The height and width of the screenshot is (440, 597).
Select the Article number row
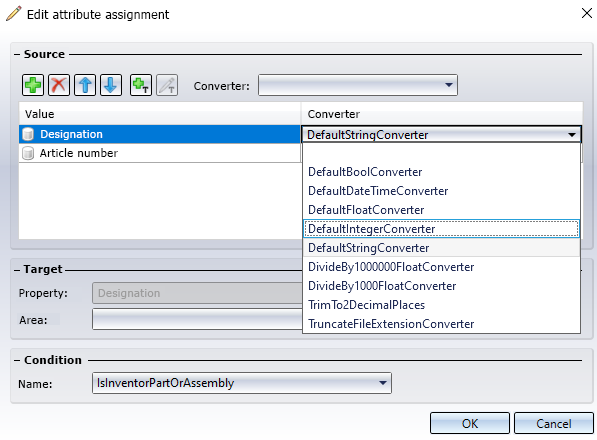coord(160,153)
